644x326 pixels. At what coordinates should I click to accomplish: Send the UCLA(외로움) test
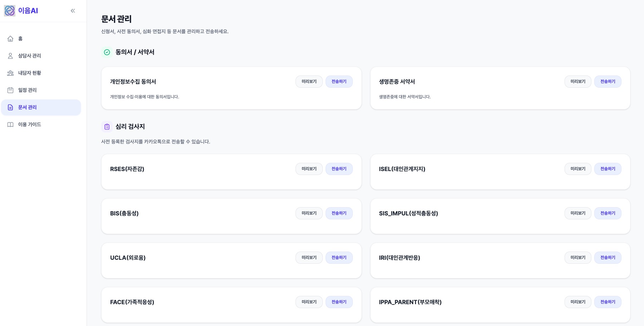point(339,258)
